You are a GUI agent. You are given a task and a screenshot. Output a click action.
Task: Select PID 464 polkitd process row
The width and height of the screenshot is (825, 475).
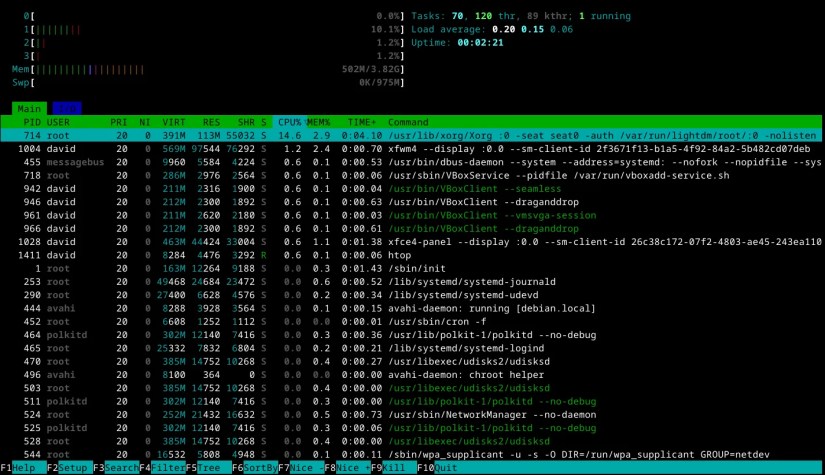[x=411, y=335]
